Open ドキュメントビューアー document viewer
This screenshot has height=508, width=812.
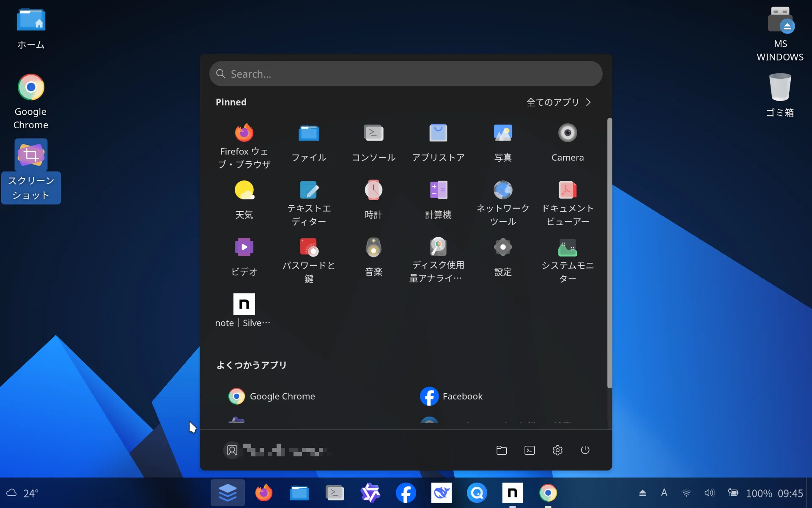tap(568, 203)
